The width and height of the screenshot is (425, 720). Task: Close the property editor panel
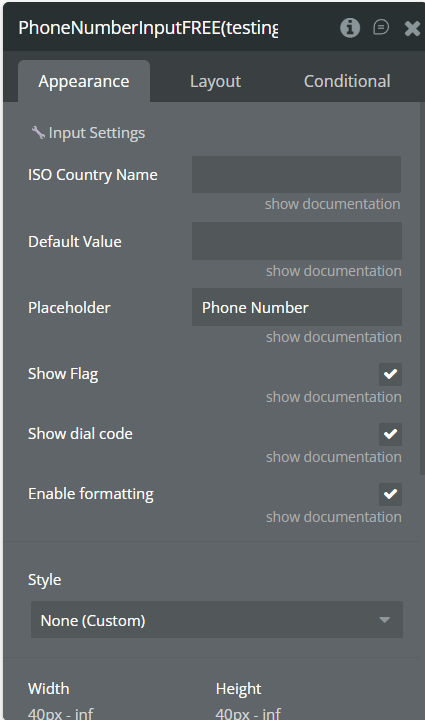tap(412, 28)
